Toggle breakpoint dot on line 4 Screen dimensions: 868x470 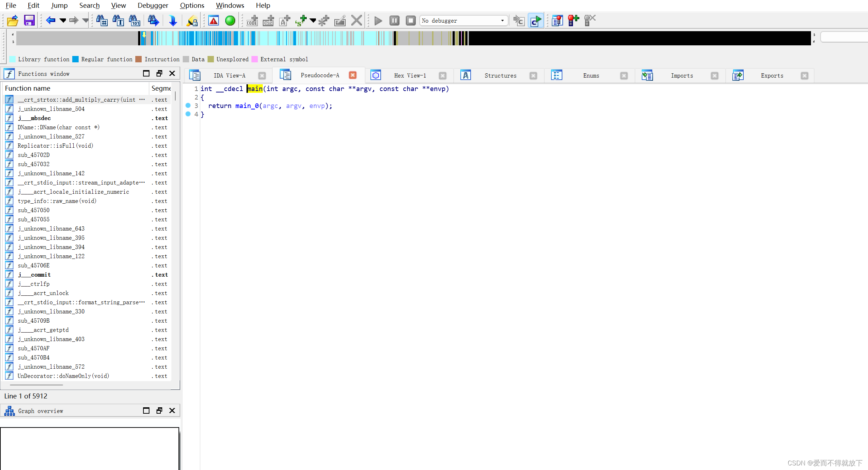click(x=188, y=114)
